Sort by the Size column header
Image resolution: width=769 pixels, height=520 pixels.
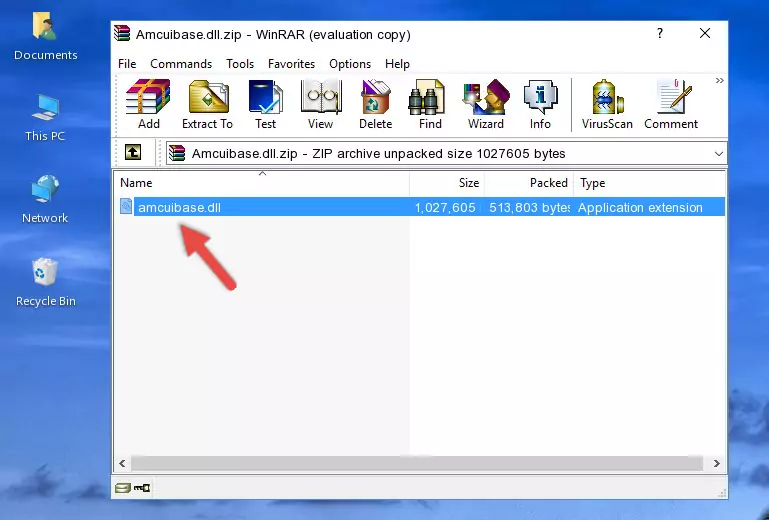click(447, 183)
